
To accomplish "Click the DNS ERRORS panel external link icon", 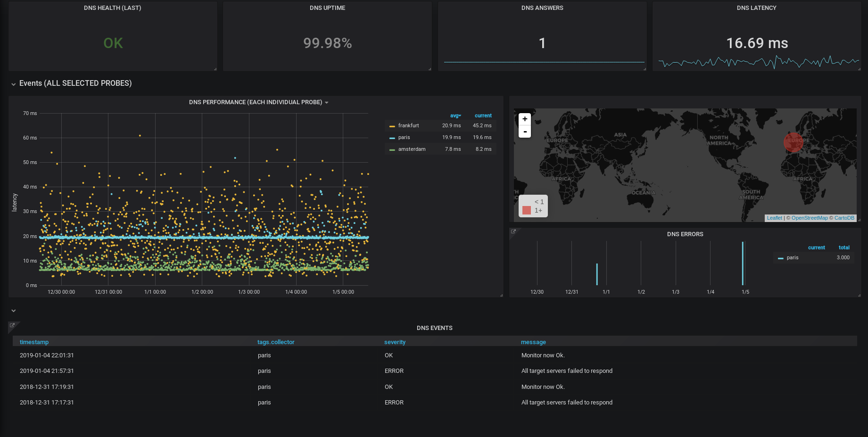I will pyautogui.click(x=513, y=231).
